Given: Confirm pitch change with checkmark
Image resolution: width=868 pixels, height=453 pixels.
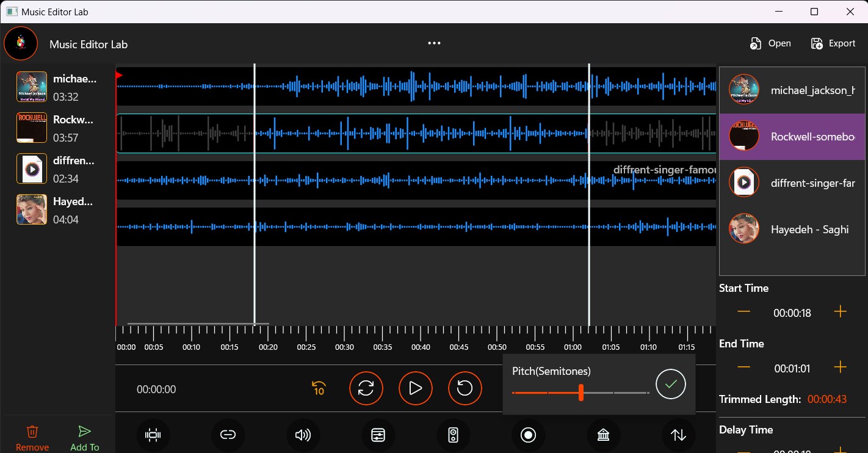Looking at the screenshot, I should pos(670,384).
